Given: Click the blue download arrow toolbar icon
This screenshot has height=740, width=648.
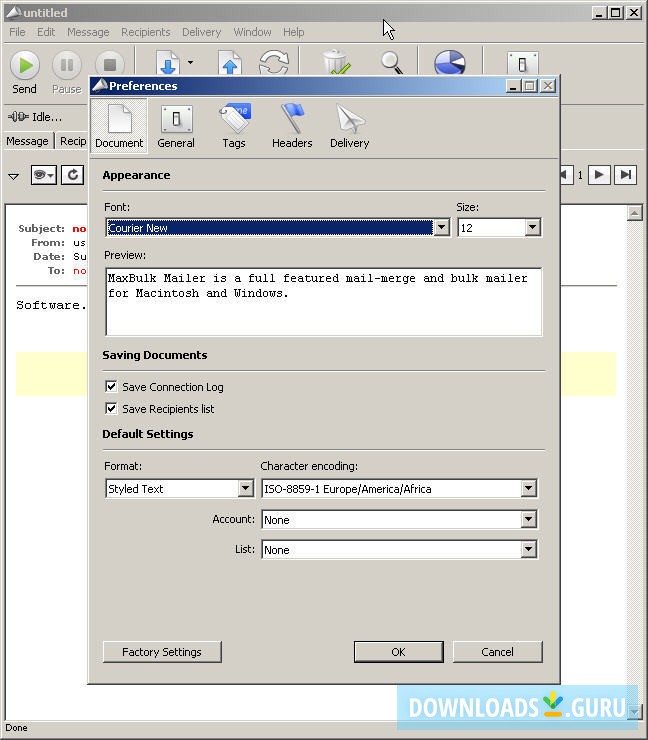Looking at the screenshot, I should pos(168,63).
